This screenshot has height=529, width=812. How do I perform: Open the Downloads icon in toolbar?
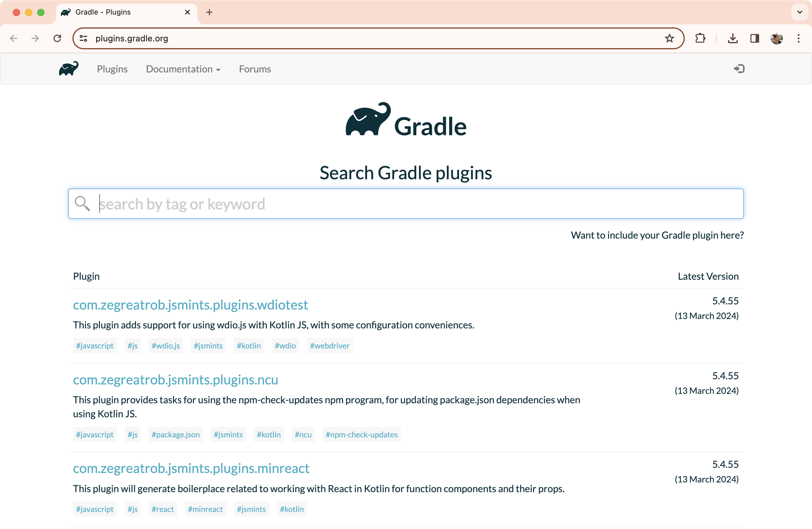[733, 38]
